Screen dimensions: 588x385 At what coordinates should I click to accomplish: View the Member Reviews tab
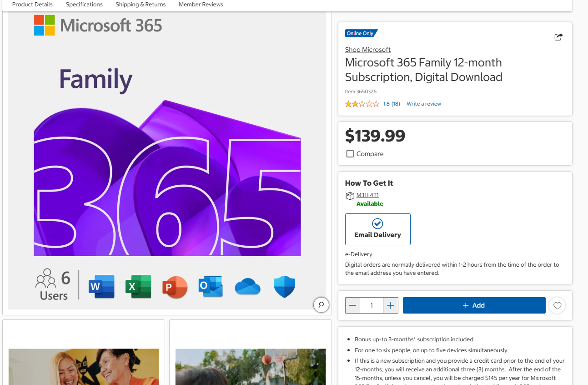(x=201, y=5)
